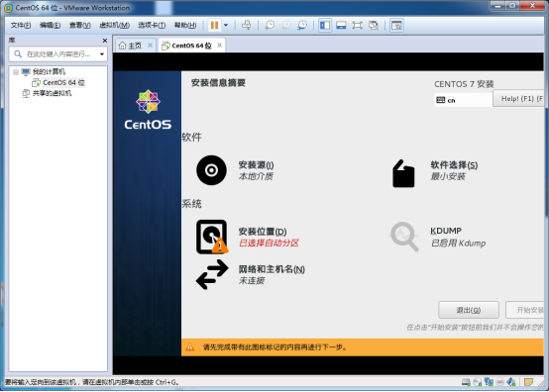Click the Help! (F1) button
This screenshot has height=392, width=549.
(518, 99)
